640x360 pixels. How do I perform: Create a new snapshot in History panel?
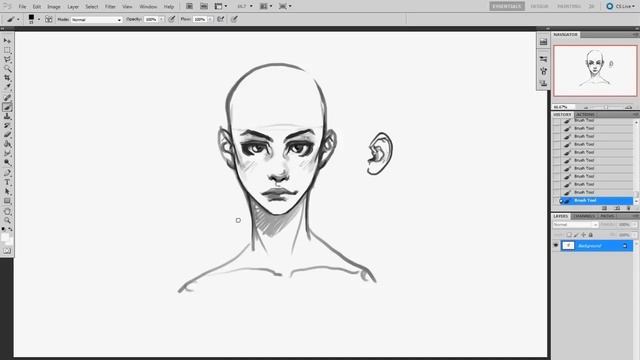(x=617, y=208)
